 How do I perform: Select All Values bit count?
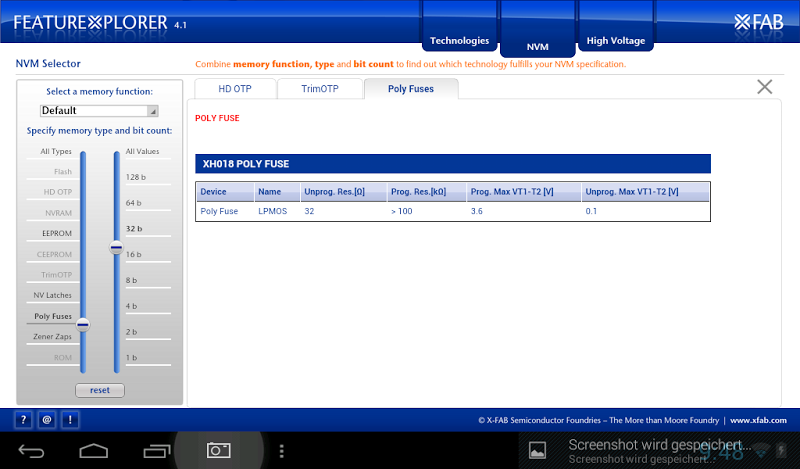coord(142,152)
